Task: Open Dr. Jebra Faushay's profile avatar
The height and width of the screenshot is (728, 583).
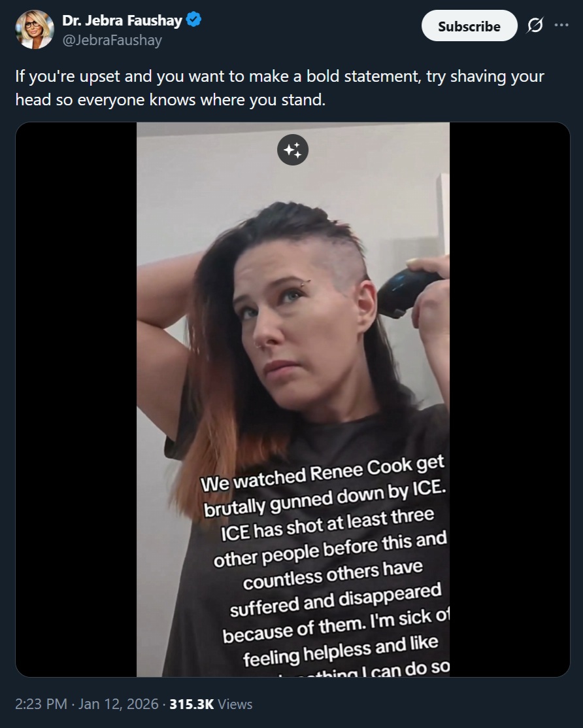Action: (x=35, y=29)
